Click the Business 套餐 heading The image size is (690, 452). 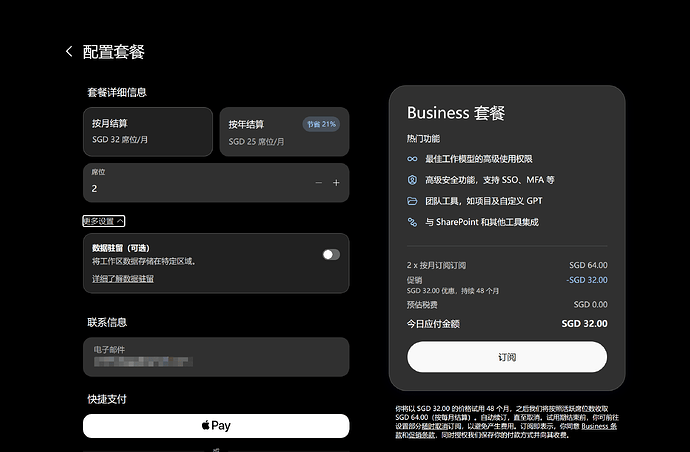click(456, 113)
